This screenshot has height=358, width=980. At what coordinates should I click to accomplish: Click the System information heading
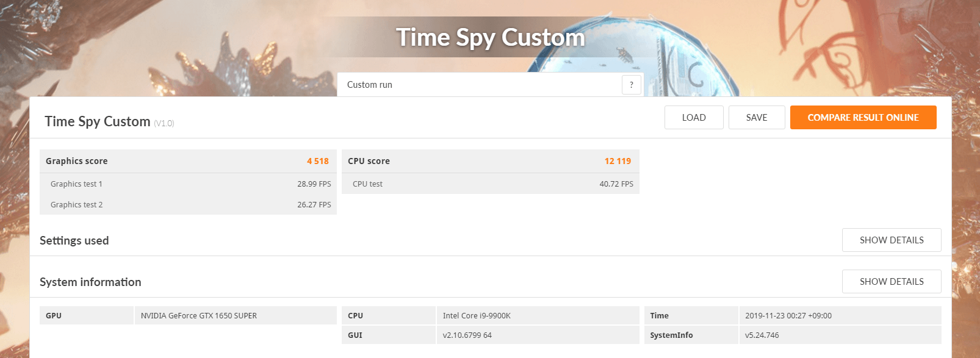[x=90, y=282]
